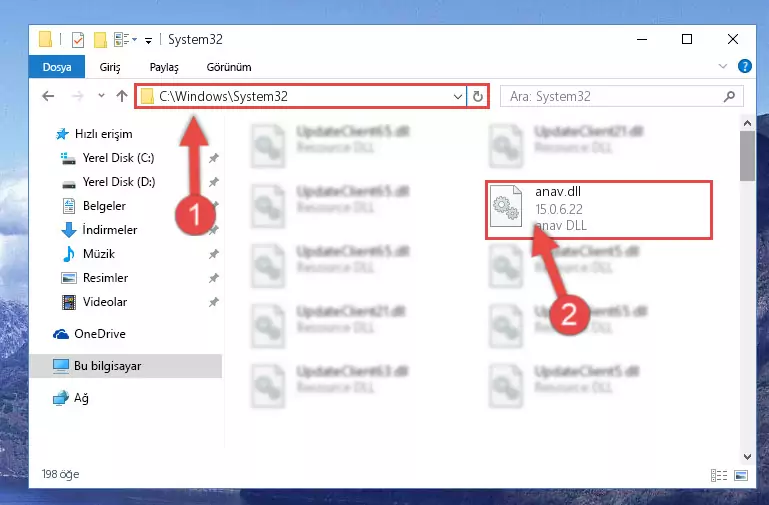Switch to large icons view layout
Image resolution: width=769 pixels, height=505 pixels.
click(741, 475)
